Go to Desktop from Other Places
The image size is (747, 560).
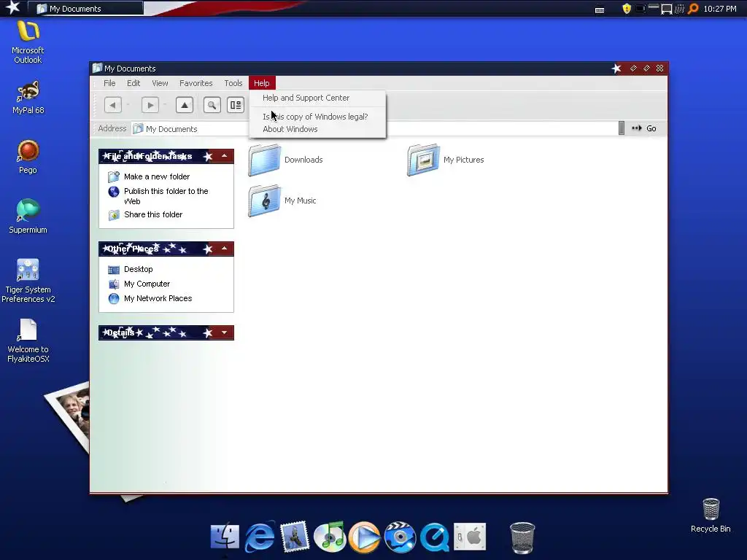click(138, 270)
